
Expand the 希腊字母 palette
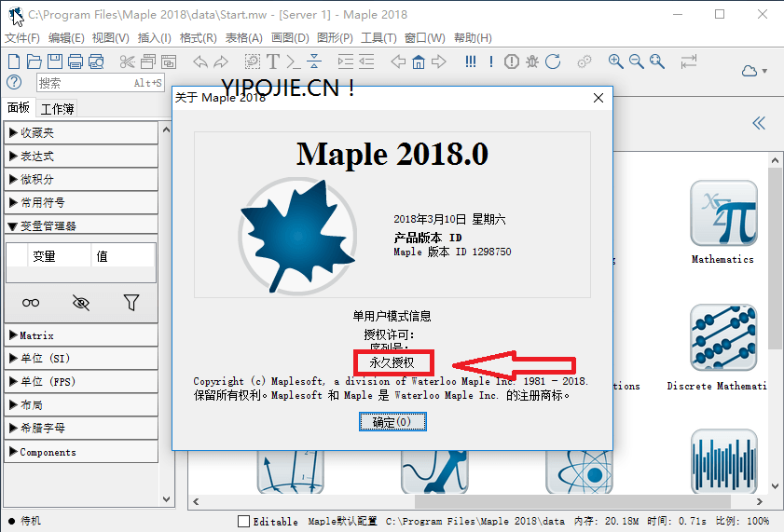coord(81,428)
